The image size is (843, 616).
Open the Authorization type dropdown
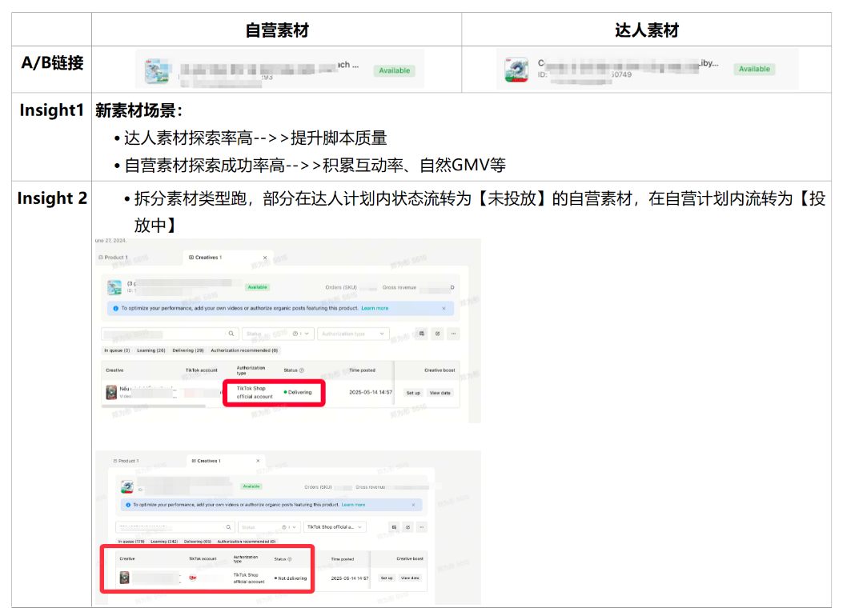[353, 334]
